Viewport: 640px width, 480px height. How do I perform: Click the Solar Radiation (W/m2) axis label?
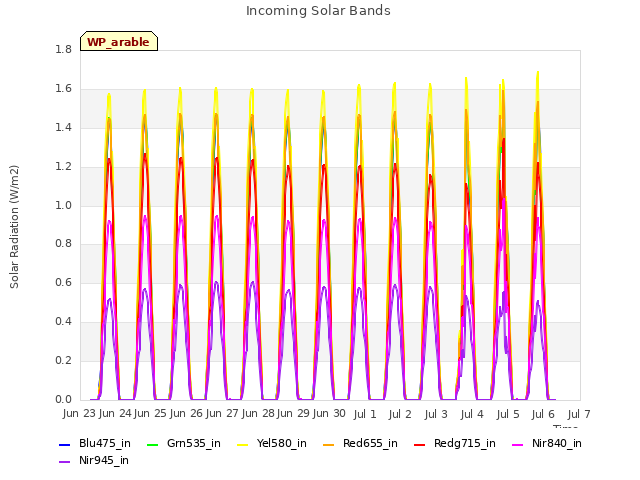[14, 227]
